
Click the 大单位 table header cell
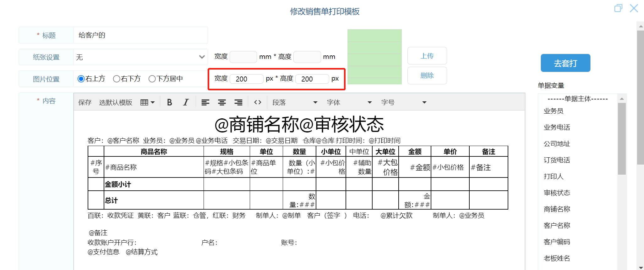pyautogui.click(x=385, y=151)
